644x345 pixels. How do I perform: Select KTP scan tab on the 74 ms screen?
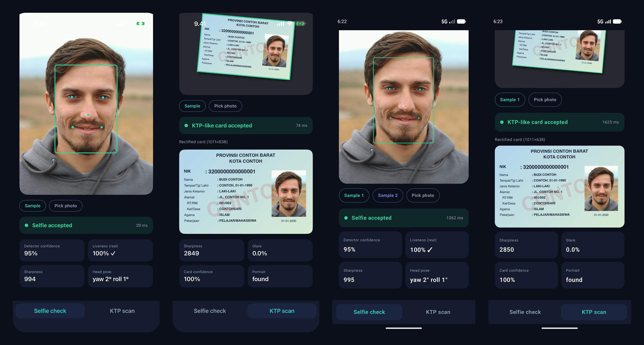click(282, 311)
